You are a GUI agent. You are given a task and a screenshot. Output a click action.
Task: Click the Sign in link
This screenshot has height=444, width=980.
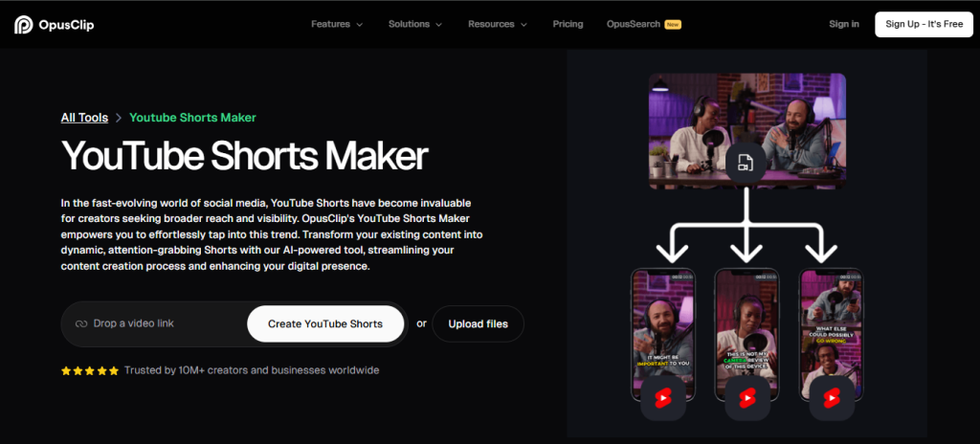coord(844,24)
